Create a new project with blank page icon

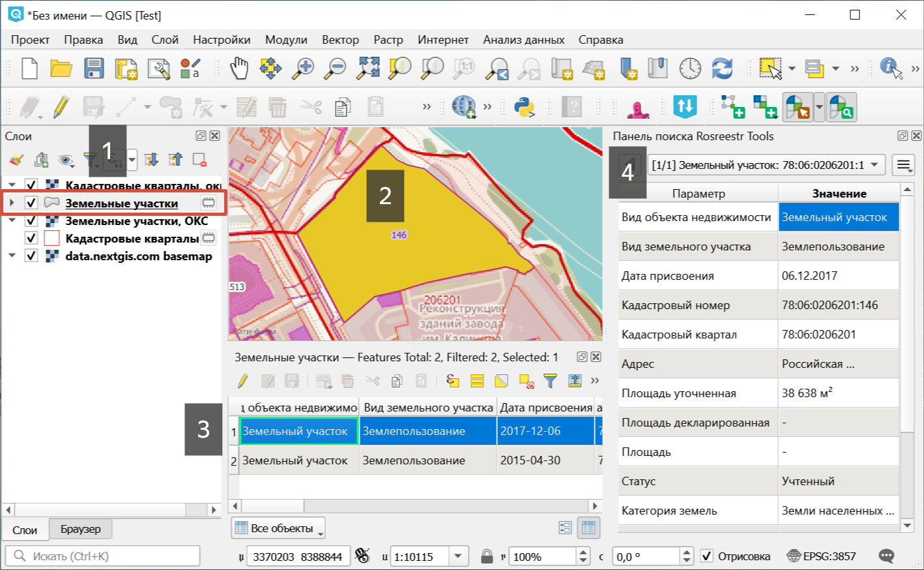click(29, 68)
